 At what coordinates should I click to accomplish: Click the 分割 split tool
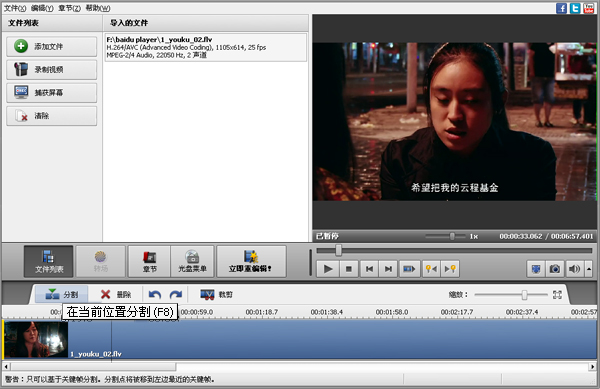click(62, 294)
